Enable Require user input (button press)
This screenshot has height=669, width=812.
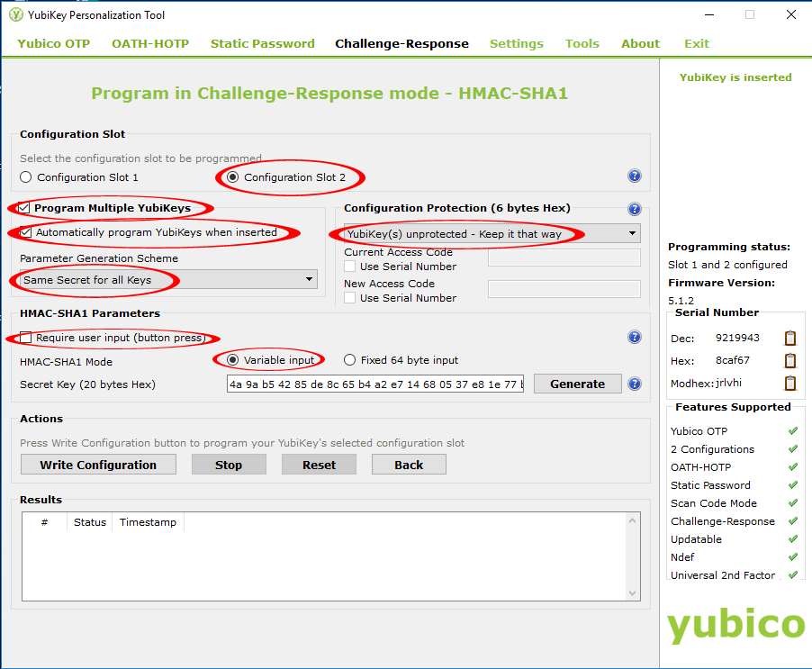click(25, 338)
